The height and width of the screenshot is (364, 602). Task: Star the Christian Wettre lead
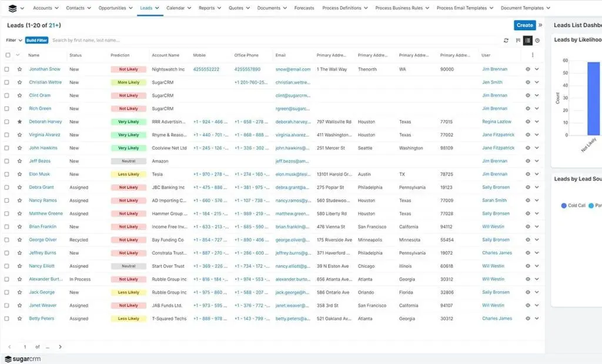(x=19, y=82)
